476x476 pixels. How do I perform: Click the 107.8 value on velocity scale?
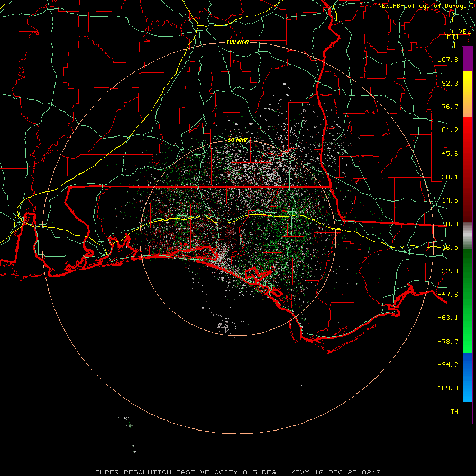pos(448,59)
